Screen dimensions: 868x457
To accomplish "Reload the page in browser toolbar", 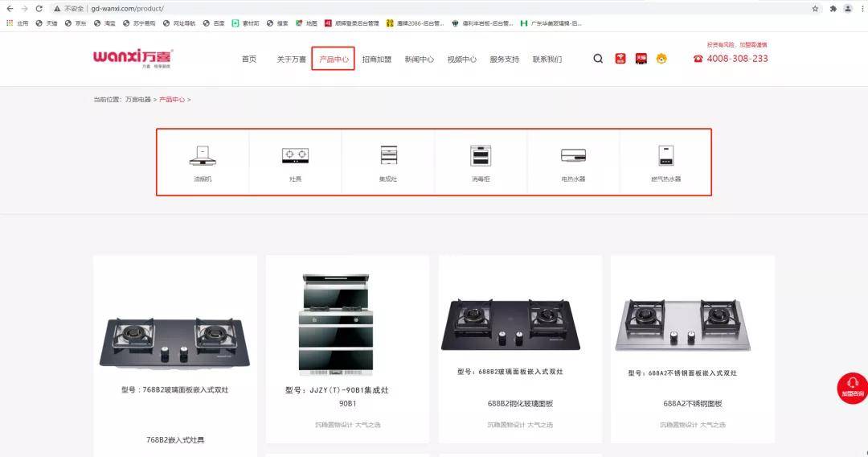I will tap(39, 8).
